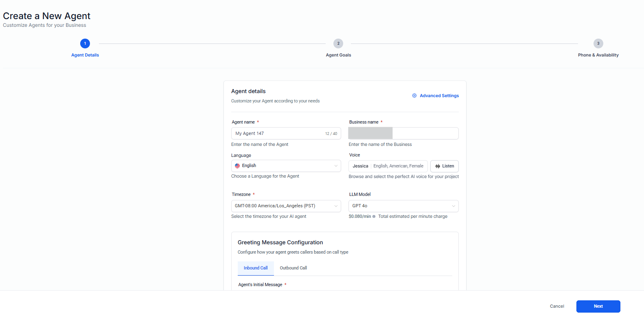Click the Listen waveform icon
The height and width of the screenshot is (315, 644).
click(438, 166)
